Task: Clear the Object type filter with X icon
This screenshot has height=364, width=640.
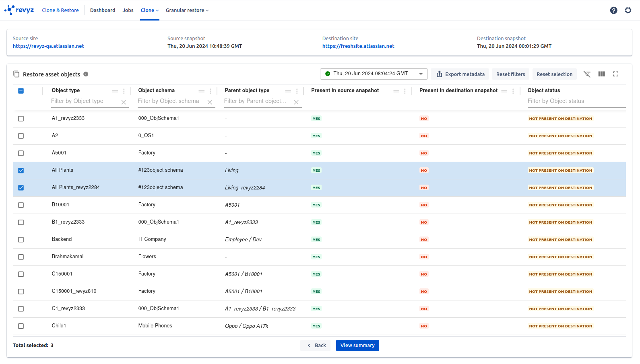Action: (124, 102)
